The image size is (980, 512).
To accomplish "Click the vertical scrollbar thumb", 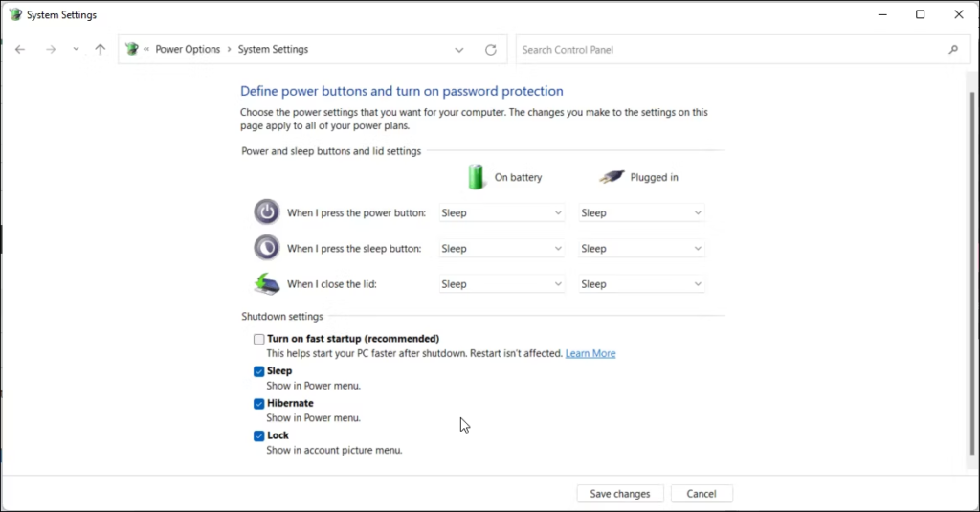I will coord(972,273).
